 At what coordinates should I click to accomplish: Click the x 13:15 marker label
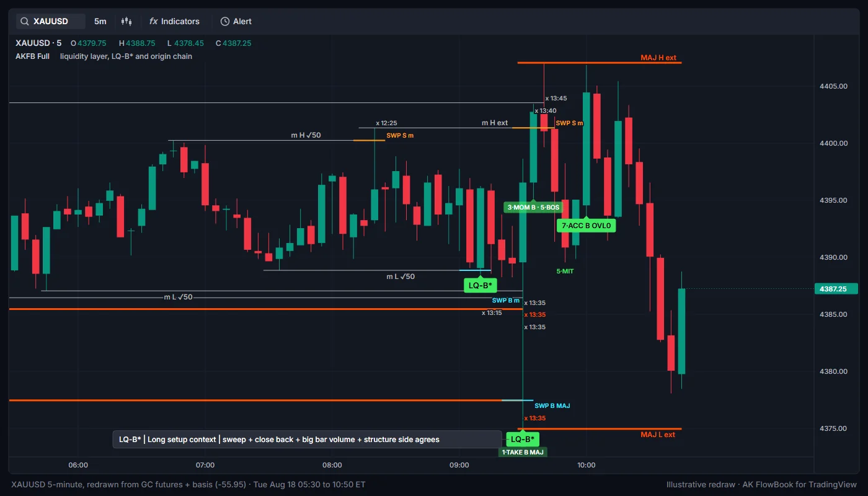coord(492,313)
